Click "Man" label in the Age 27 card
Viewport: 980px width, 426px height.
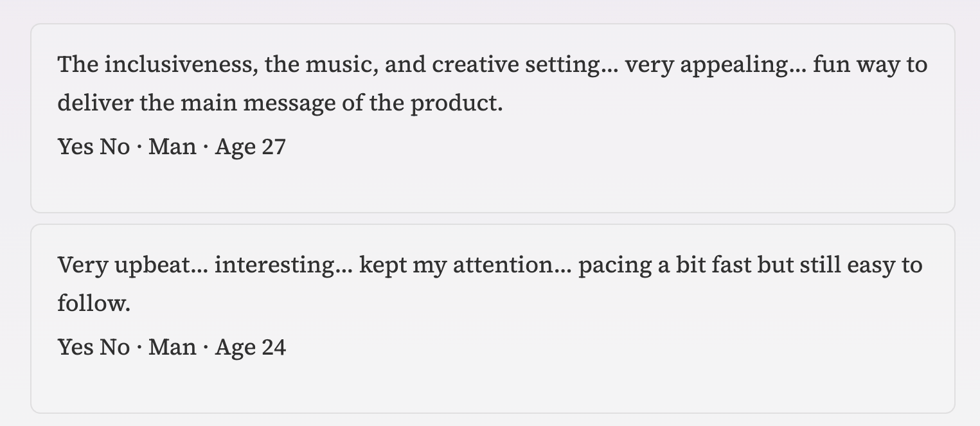[x=172, y=147]
